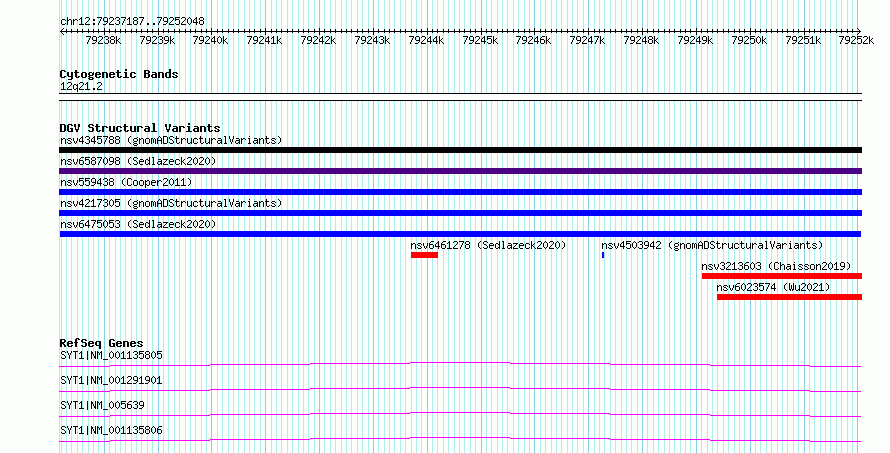890x453 pixels.
Task: Click the 79244k ruler tick label
Action: pyautogui.click(x=426, y=40)
